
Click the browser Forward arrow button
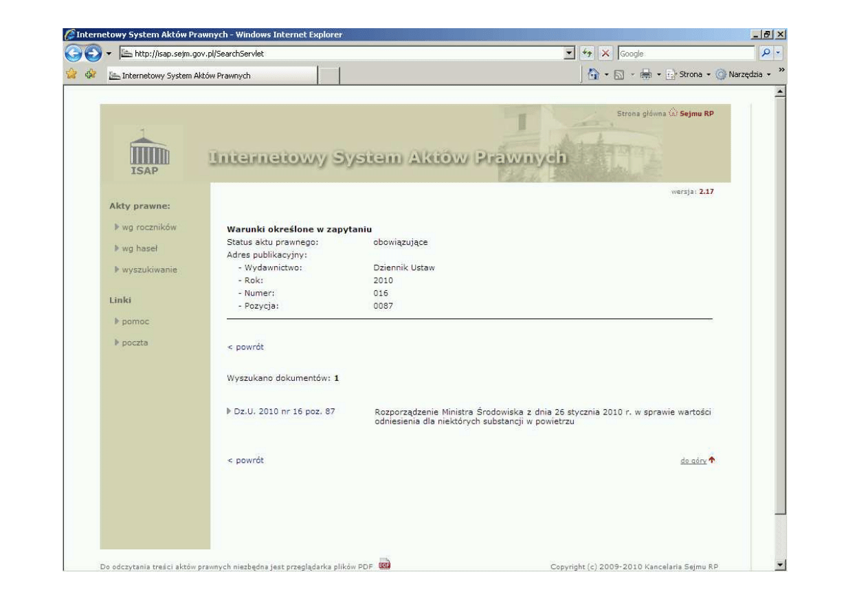93,54
